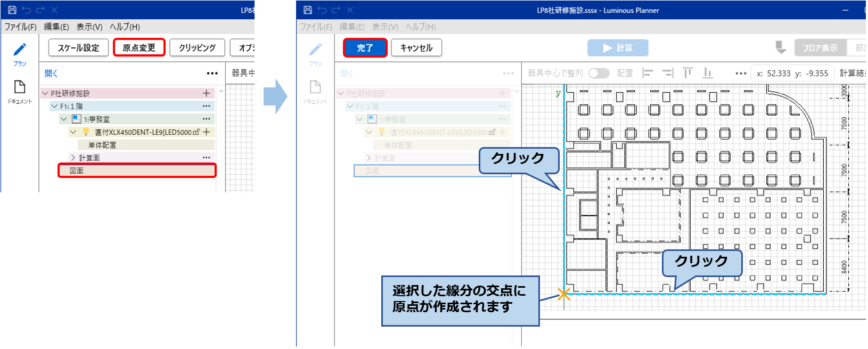
Task: Select the フロア表示 view toggle button
Action: (820, 48)
